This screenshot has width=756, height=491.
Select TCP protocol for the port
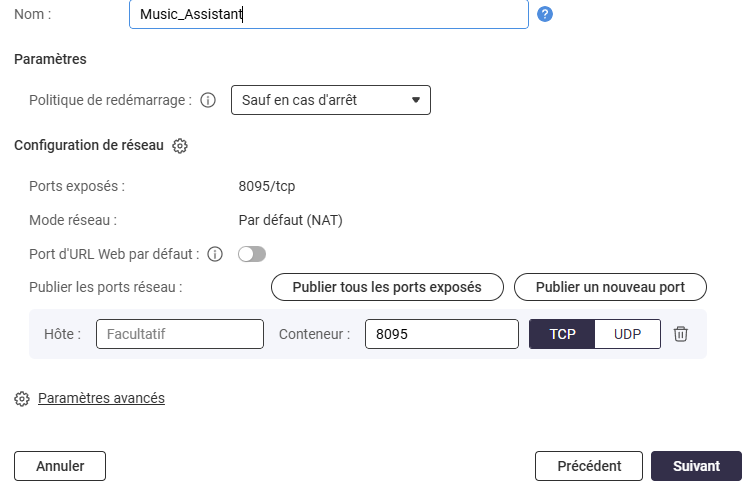click(562, 334)
